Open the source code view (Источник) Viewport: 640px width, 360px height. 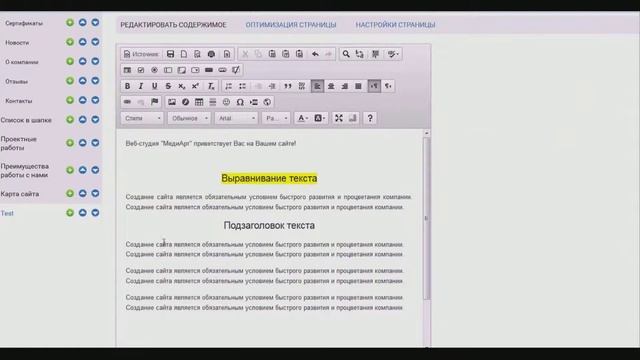click(141, 54)
